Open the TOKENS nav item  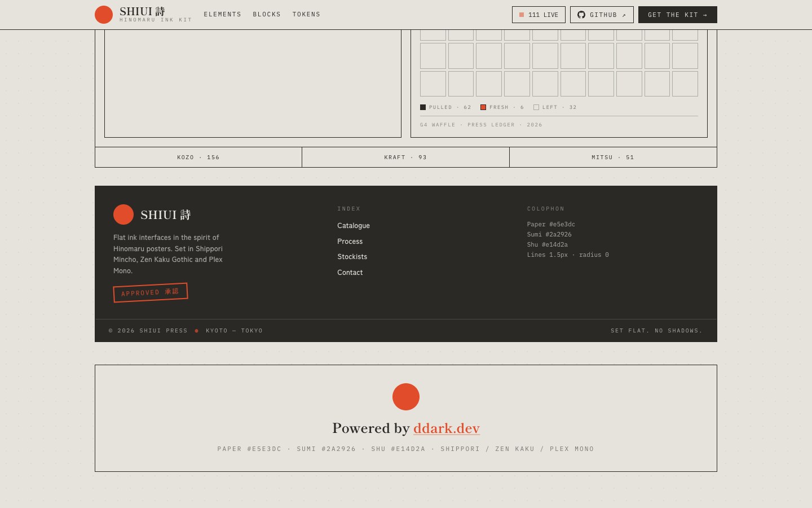click(306, 15)
